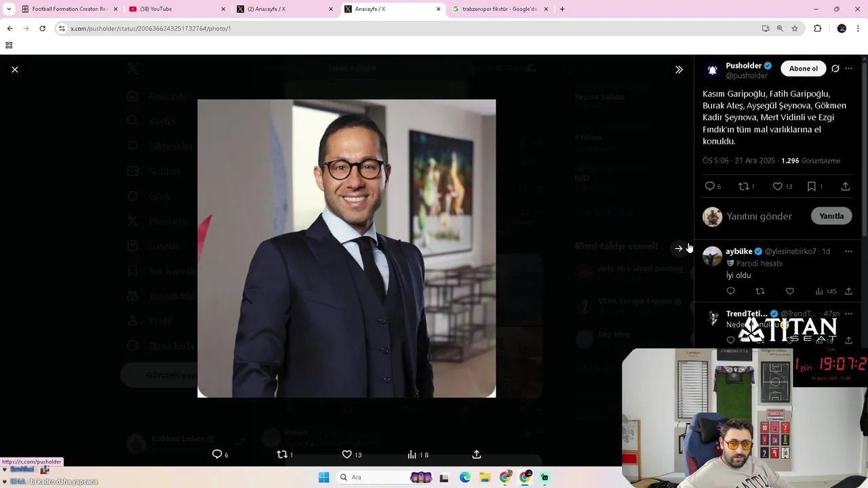Open the Chrome profile avatar
Image resolution: width=868 pixels, height=488 pixels.
(842, 28)
